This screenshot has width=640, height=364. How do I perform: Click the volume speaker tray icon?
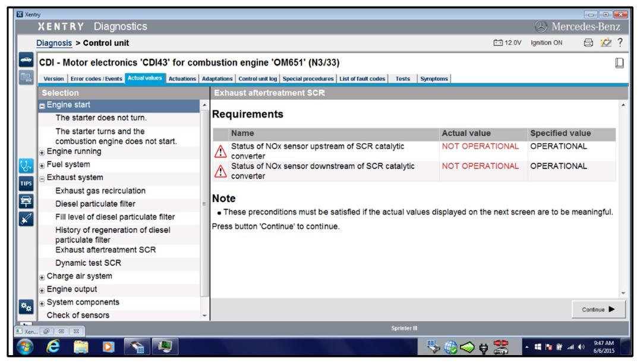(x=581, y=347)
